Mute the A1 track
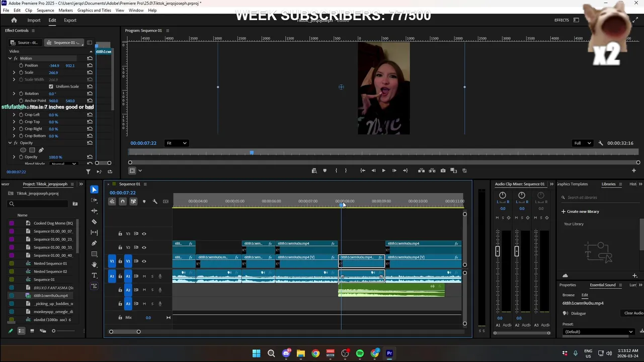 [x=144, y=276]
